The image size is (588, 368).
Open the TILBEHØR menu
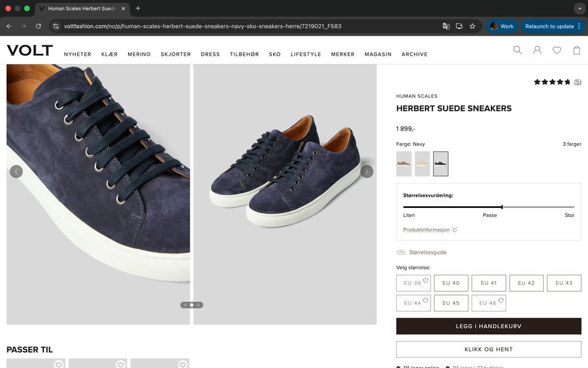(244, 54)
